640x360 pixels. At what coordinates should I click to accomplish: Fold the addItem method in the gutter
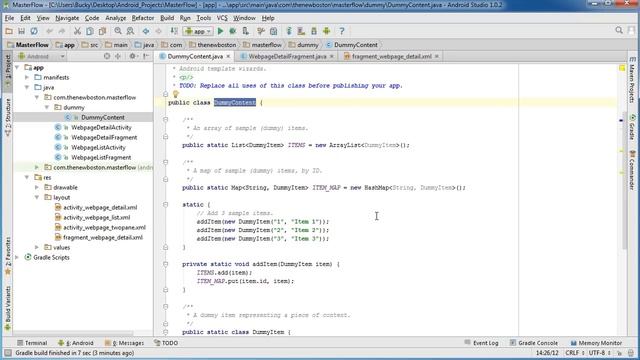pyautogui.click(x=166, y=264)
